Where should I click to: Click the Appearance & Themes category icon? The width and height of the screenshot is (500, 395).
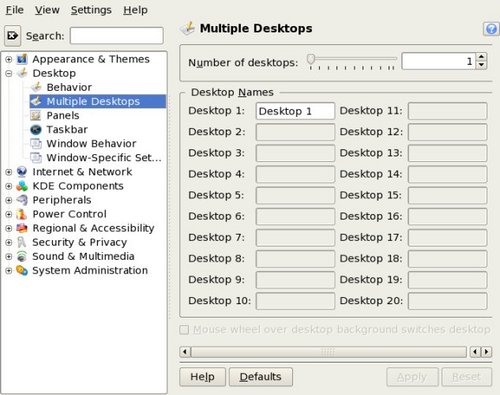point(22,59)
